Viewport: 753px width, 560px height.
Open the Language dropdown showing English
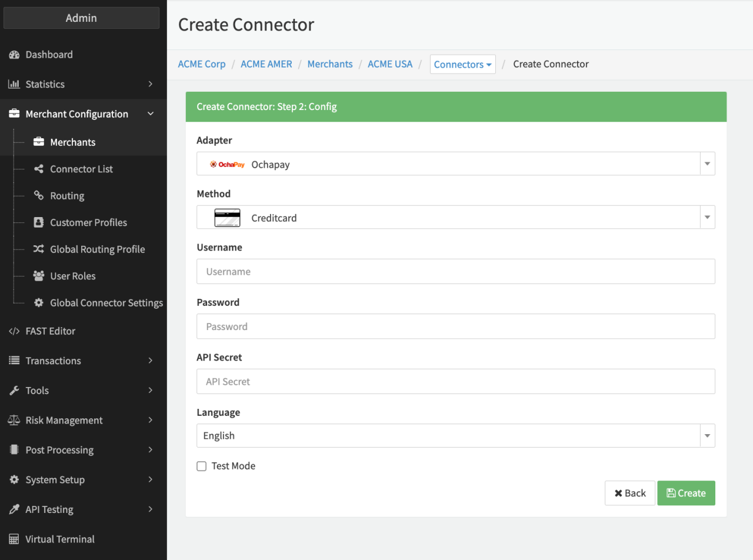[455, 436]
